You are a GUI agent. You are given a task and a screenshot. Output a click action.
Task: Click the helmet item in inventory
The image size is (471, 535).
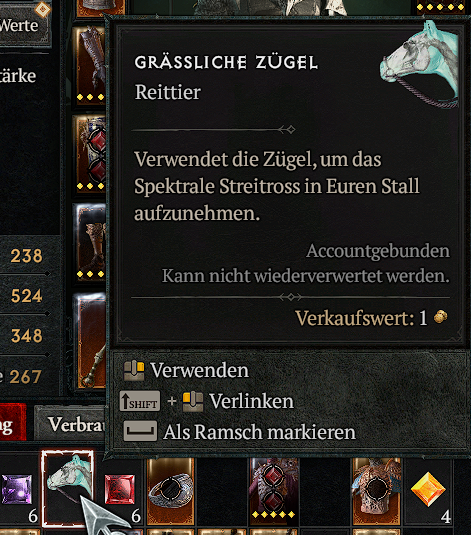(x=377, y=491)
